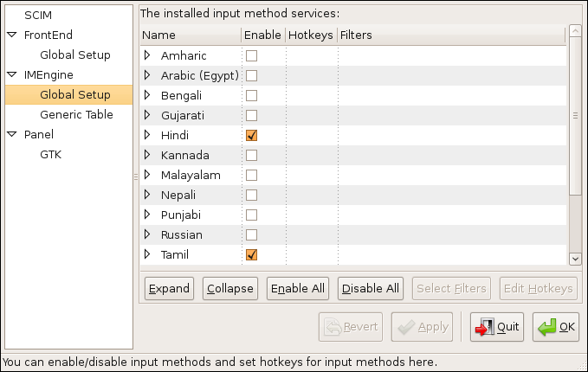Disable the Tamil input method checkbox
Viewport: 588px width, 372px height.
click(x=252, y=254)
